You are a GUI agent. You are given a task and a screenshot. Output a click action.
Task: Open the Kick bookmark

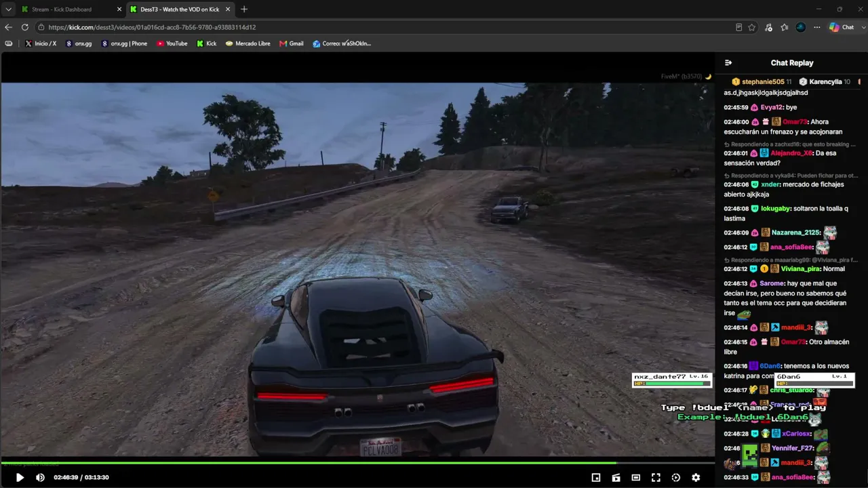click(x=207, y=43)
